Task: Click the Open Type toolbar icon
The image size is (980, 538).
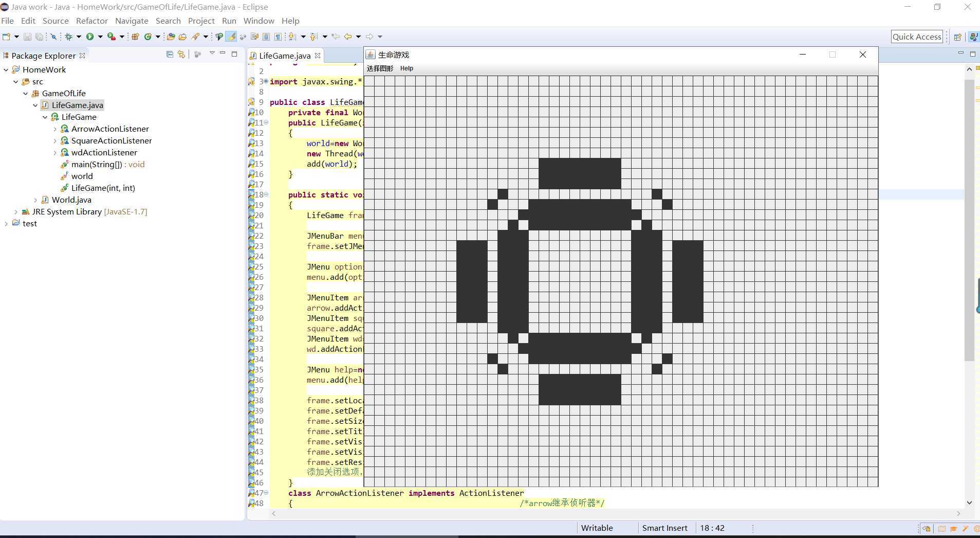Action: click(x=171, y=37)
